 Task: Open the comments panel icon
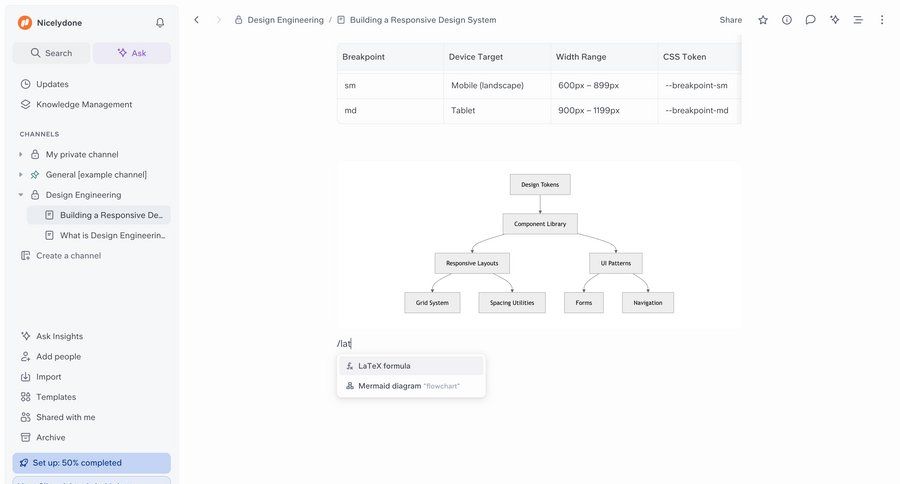coord(810,20)
